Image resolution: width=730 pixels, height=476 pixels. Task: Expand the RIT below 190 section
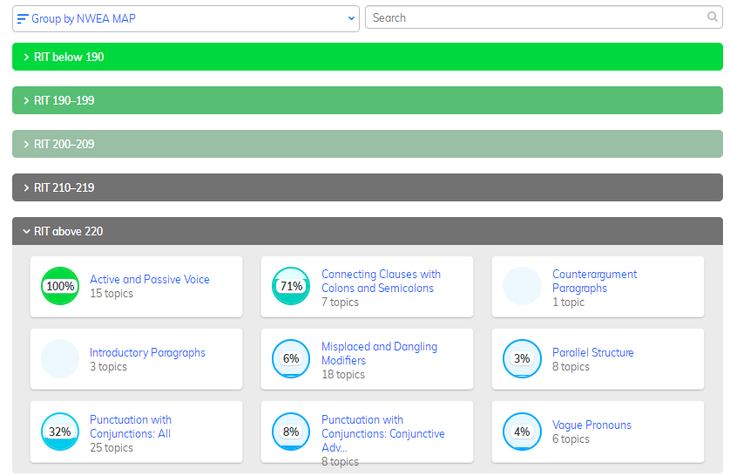[367, 57]
